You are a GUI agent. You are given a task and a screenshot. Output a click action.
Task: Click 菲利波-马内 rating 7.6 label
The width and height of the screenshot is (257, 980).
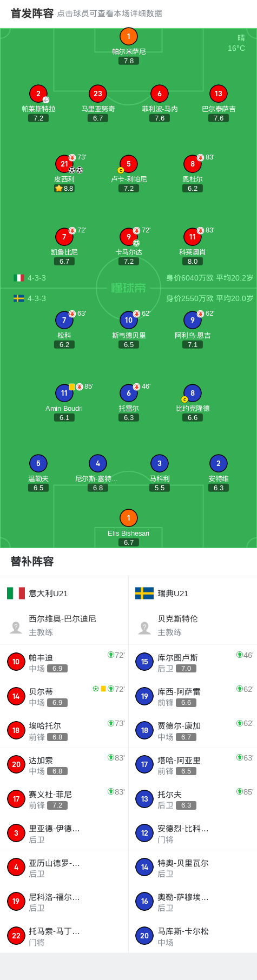[x=160, y=118]
